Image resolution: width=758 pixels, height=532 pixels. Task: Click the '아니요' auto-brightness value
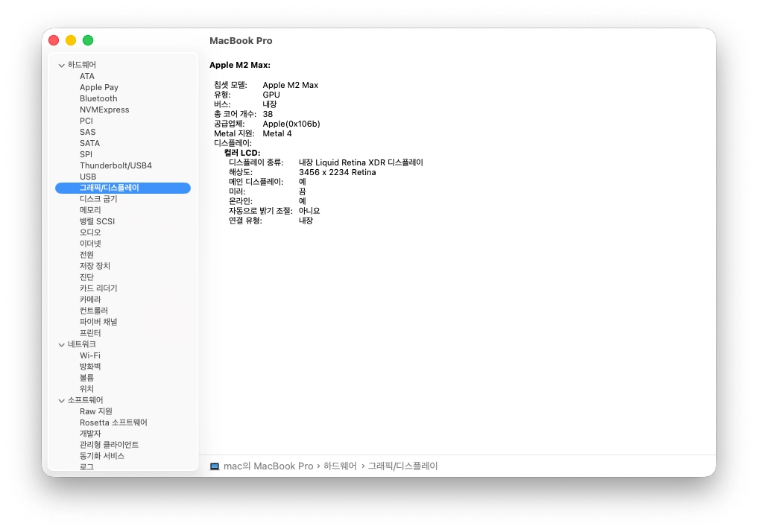point(309,211)
